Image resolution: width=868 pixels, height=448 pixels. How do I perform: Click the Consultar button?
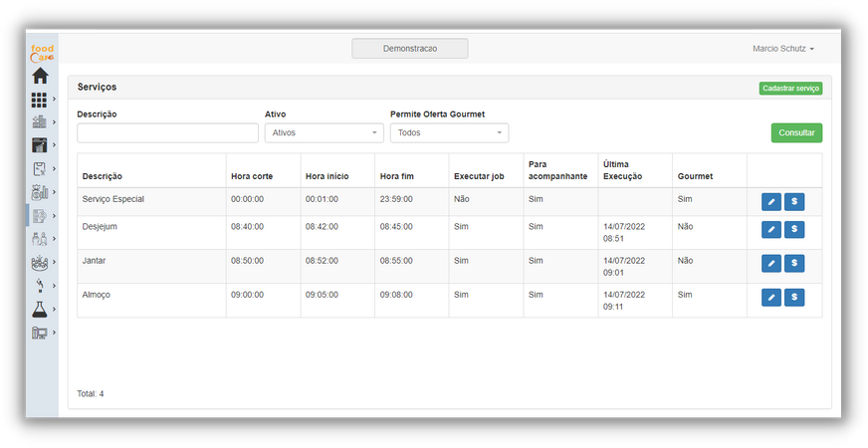coord(796,132)
